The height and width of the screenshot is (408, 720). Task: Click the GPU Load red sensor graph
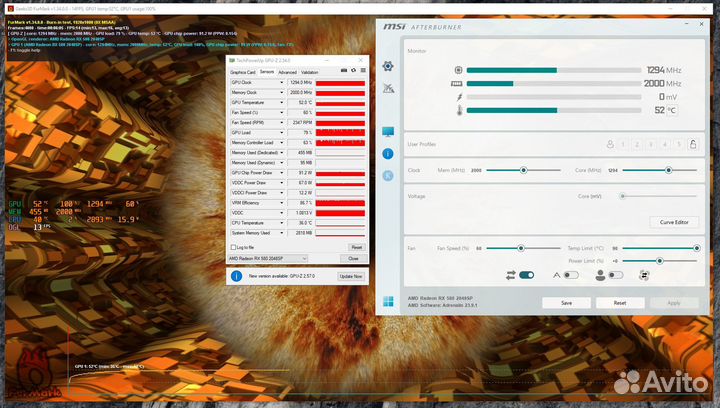(340, 133)
